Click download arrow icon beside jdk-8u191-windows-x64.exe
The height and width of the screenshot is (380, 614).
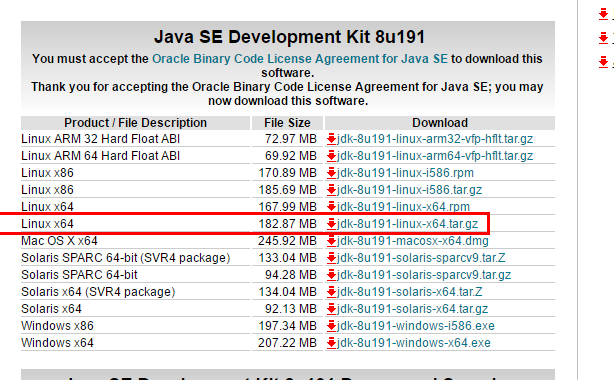tap(331, 343)
